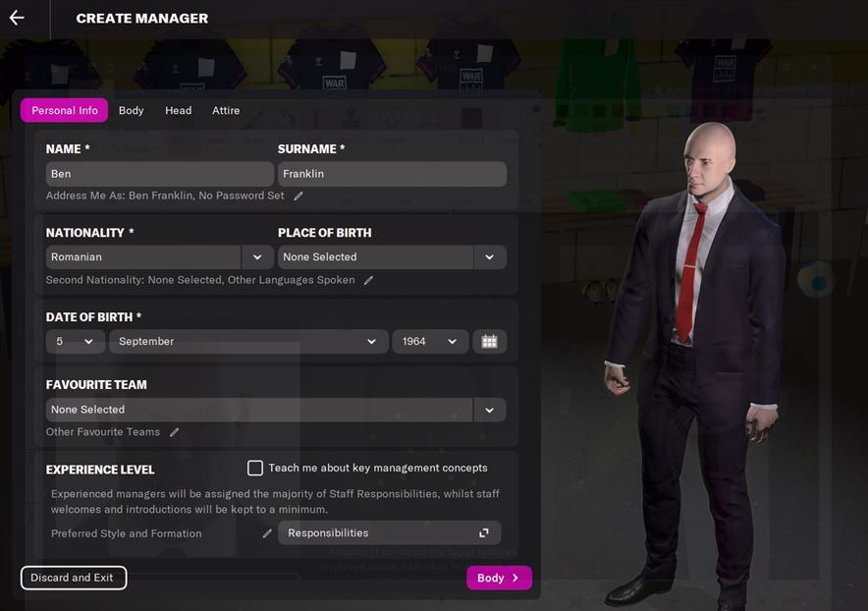Click the Discard and Exit button
This screenshot has height=611, width=868.
point(74,578)
